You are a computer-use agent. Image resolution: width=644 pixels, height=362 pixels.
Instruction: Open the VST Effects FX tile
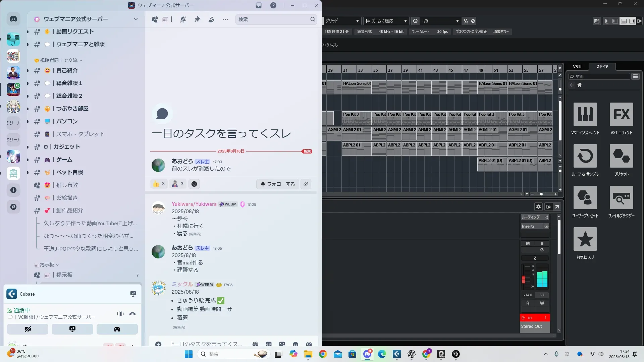click(x=621, y=115)
